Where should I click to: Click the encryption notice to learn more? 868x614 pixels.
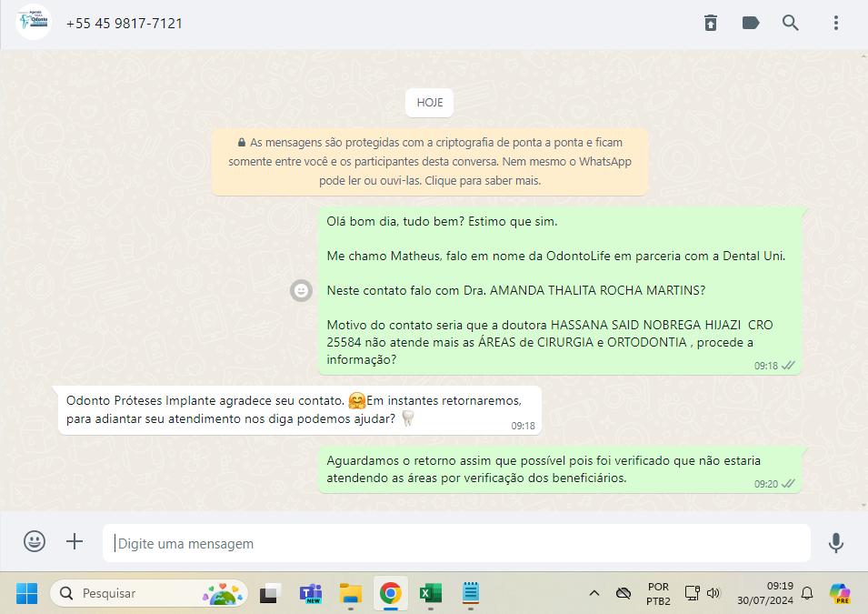pos(430,162)
